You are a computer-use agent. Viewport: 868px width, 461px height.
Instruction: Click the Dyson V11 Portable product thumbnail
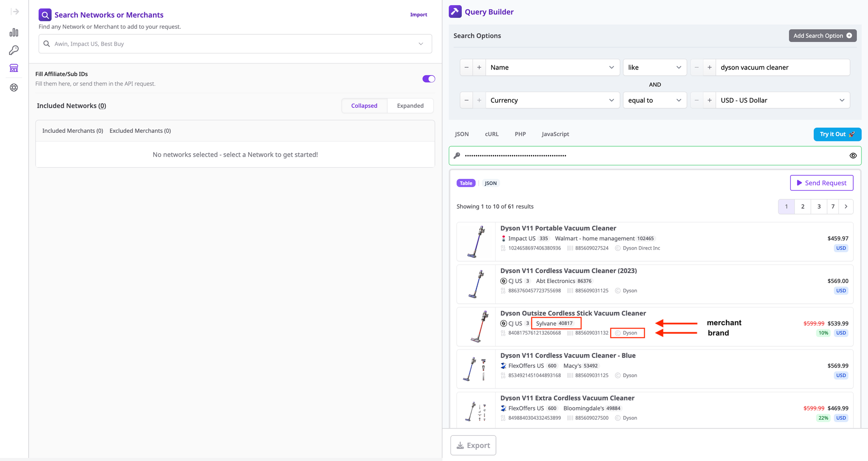point(476,242)
